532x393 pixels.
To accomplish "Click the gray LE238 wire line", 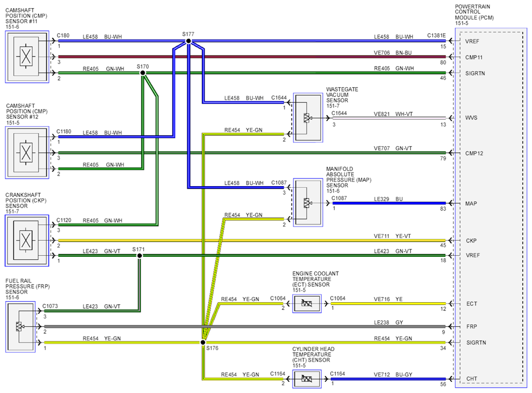I will 244,326.
